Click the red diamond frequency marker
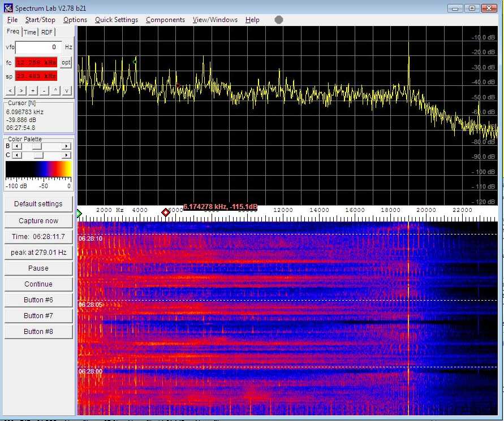The image size is (504, 421). point(166,212)
